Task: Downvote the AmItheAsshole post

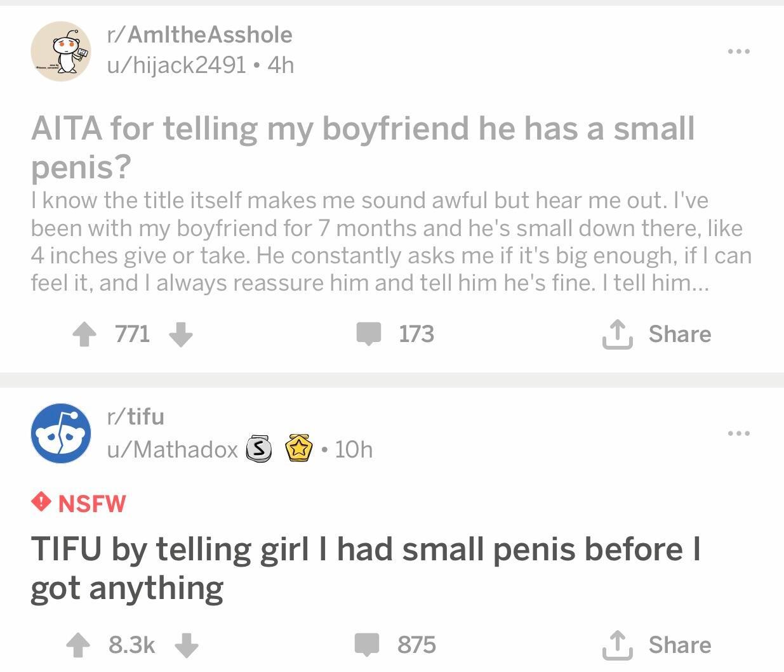Action: point(181,334)
